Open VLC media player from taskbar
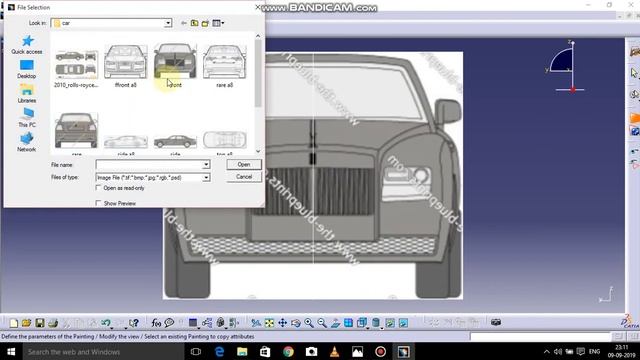Image resolution: width=640 pixels, height=360 pixels. [334, 351]
